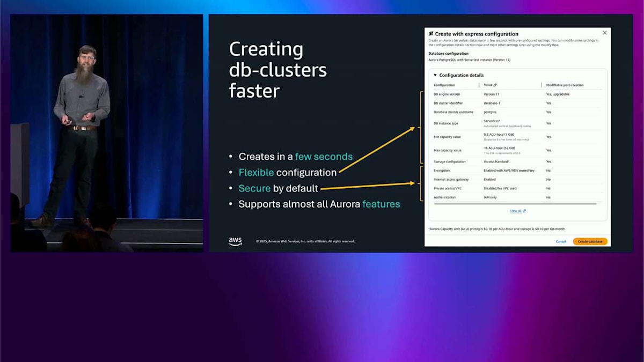Click the 'Secure by default' bullet

279,188
